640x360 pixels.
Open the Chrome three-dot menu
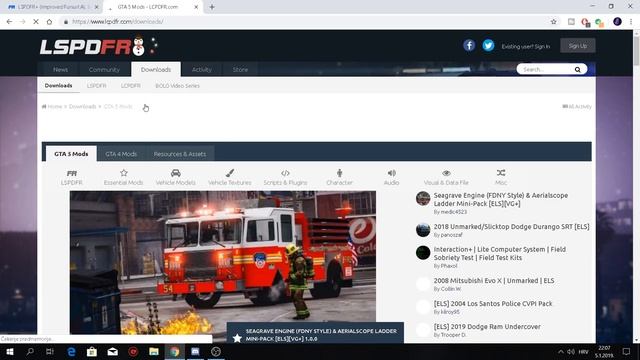[x=631, y=22]
